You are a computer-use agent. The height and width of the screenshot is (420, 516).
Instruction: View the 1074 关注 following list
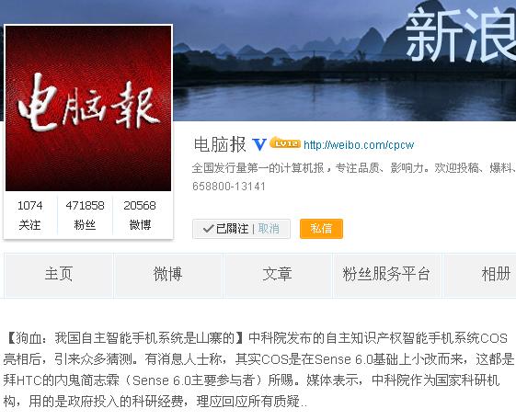[x=30, y=215]
